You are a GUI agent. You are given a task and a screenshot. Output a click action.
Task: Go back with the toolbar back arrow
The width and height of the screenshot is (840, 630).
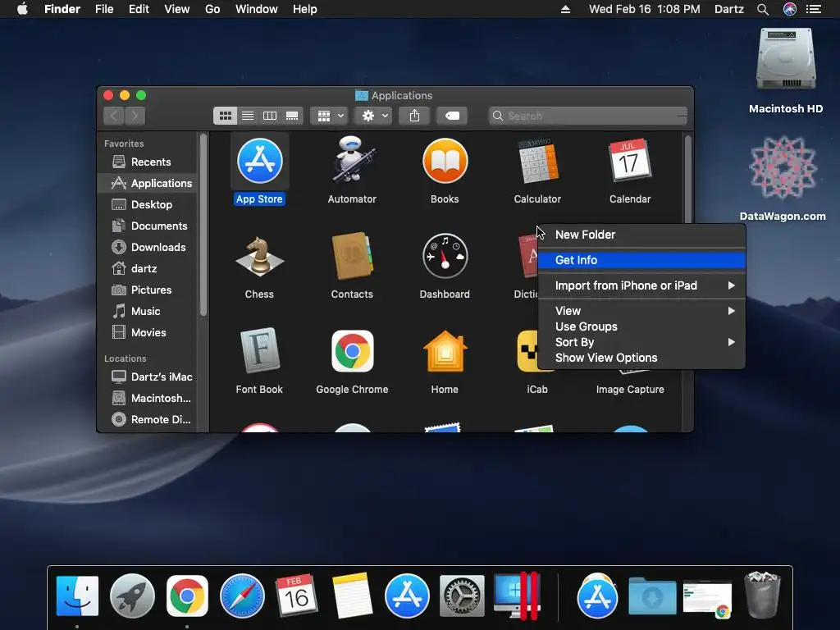pos(113,116)
